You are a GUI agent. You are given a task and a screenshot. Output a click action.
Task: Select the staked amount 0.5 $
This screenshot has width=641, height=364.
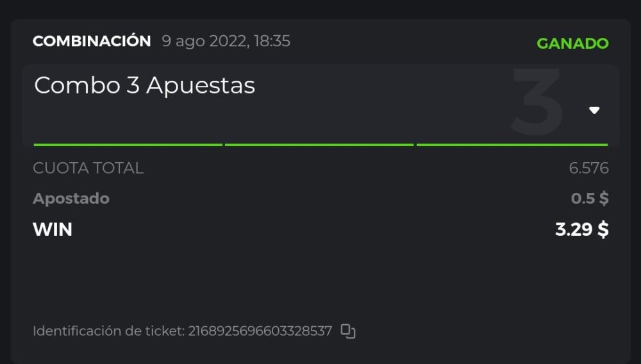[590, 199]
